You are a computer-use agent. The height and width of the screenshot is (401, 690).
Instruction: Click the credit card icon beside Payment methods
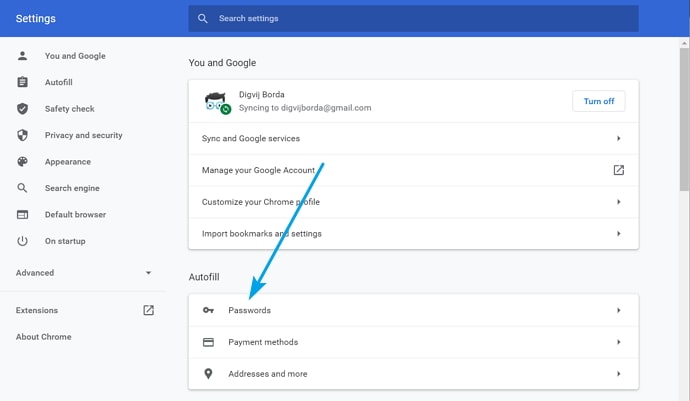(208, 342)
